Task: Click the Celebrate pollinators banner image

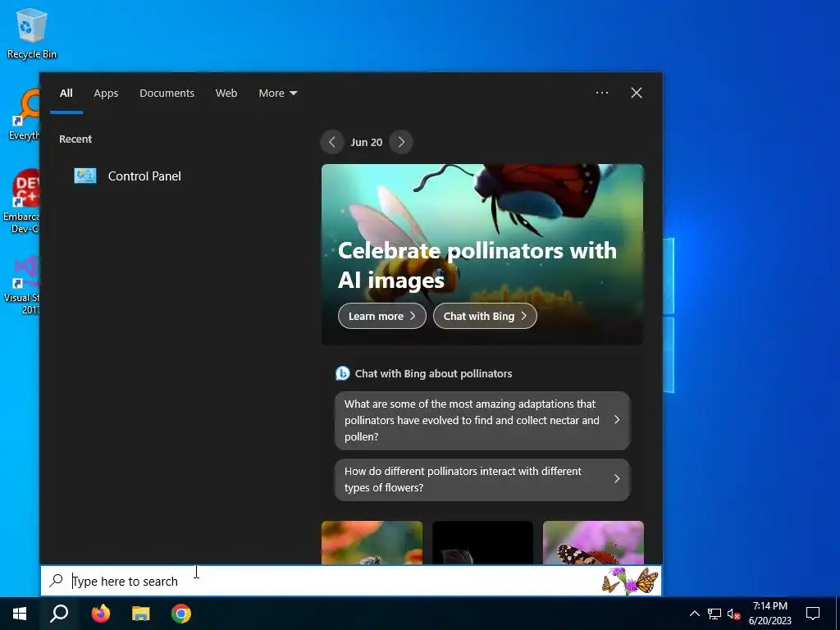Action: pos(482,254)
